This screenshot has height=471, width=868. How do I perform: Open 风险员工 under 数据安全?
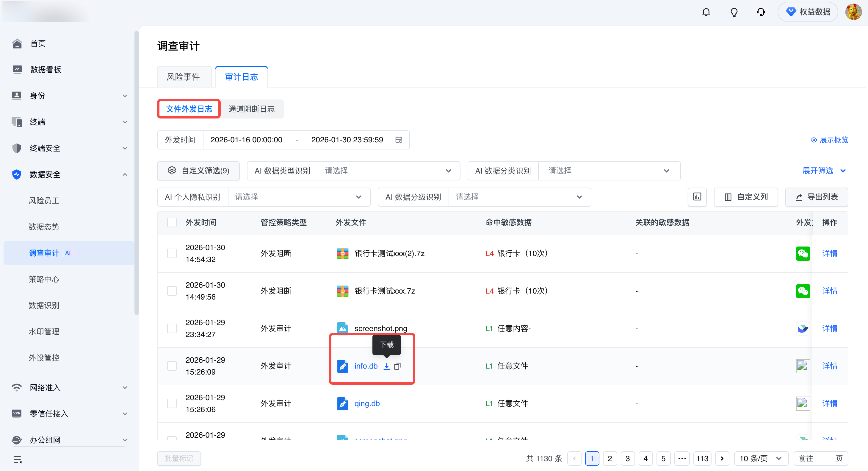[x=44, y=201]
